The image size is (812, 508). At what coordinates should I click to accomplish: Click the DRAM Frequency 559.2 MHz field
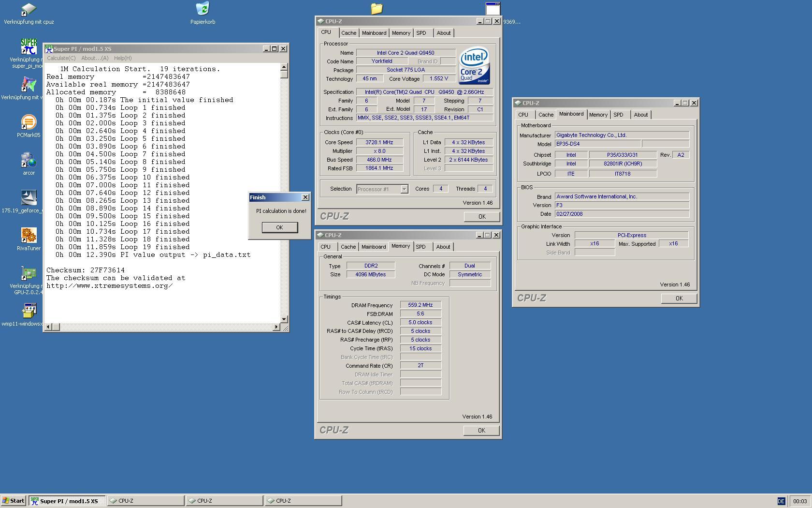pyautogui.click(x=420, y=305)
